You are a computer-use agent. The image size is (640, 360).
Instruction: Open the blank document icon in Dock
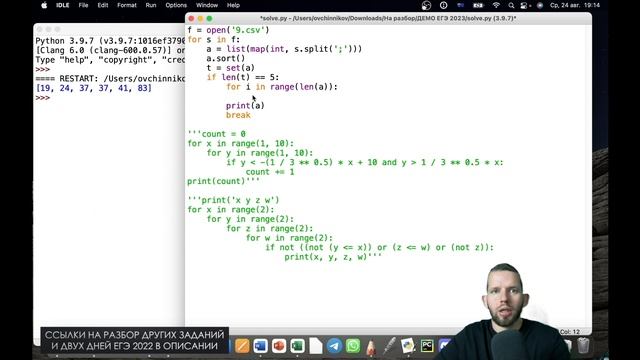(x=316, y=346)
